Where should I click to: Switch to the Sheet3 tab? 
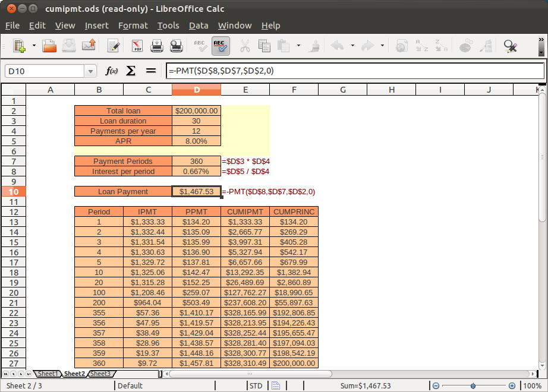click(100, 374)
